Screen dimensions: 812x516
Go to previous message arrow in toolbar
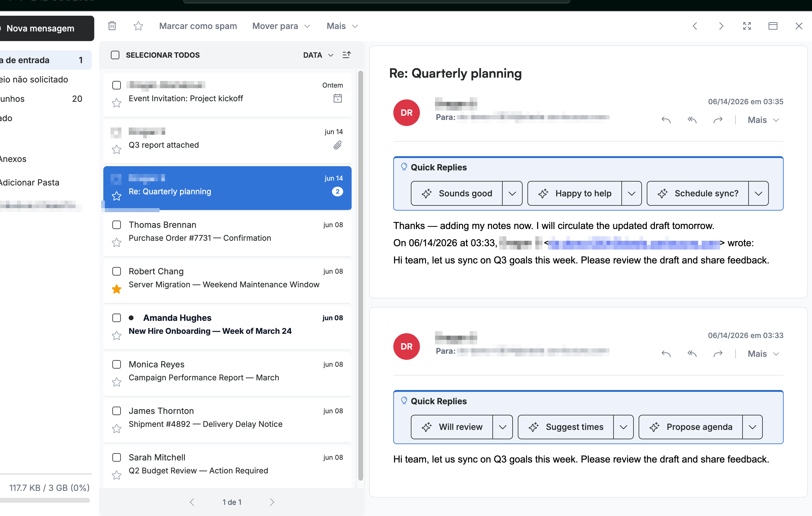tap(695, 26)
